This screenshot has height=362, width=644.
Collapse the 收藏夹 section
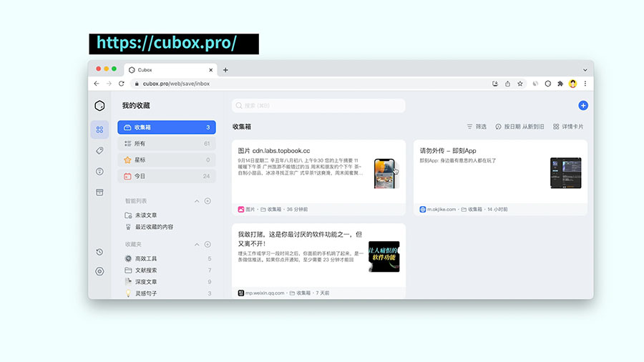(x=197, y=245)
